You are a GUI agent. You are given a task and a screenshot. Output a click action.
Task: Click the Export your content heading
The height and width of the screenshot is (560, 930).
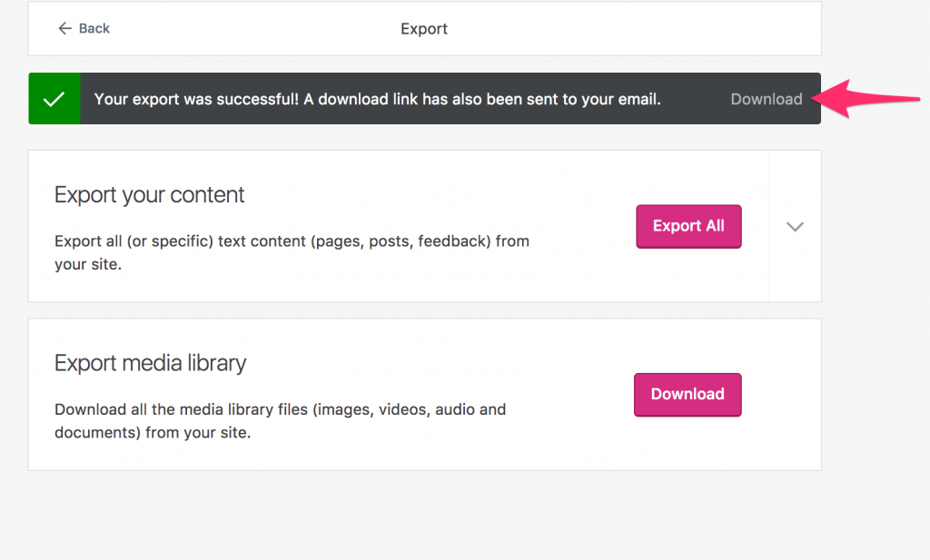pos(150,195)
